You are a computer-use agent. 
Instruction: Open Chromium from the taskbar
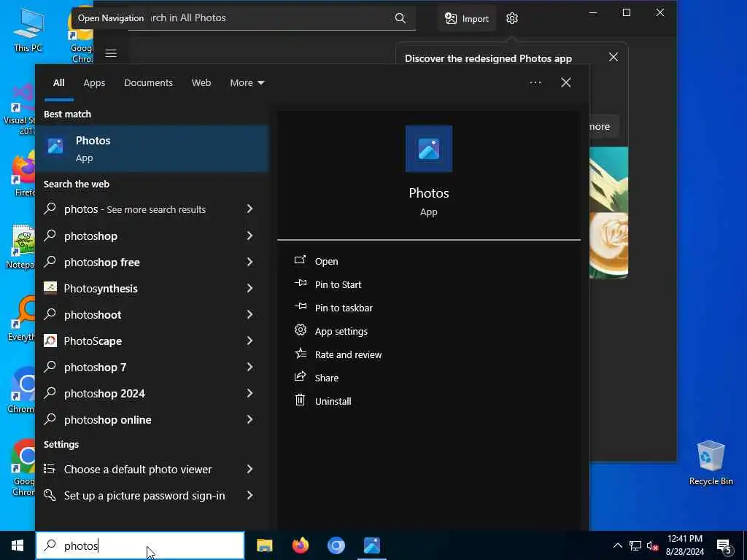336,545
